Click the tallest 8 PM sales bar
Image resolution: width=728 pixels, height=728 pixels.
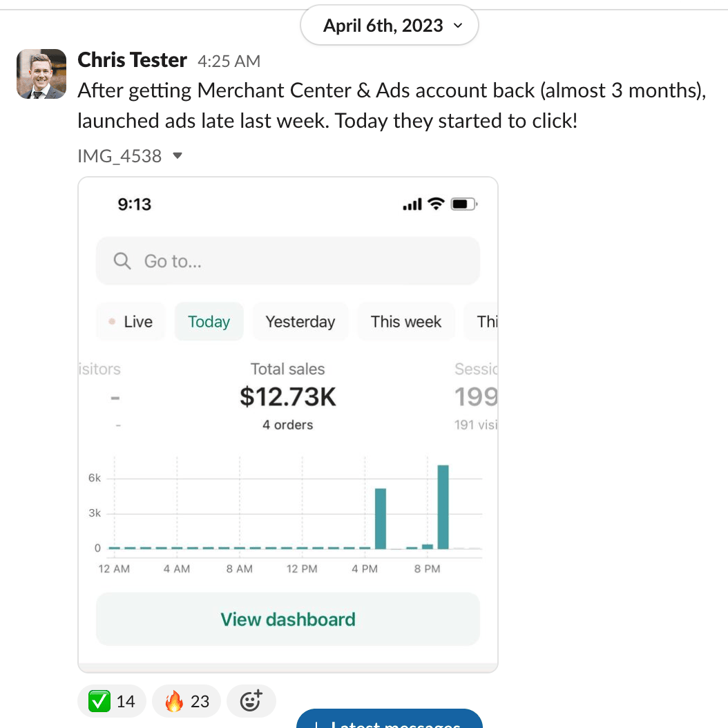(443, 506)
